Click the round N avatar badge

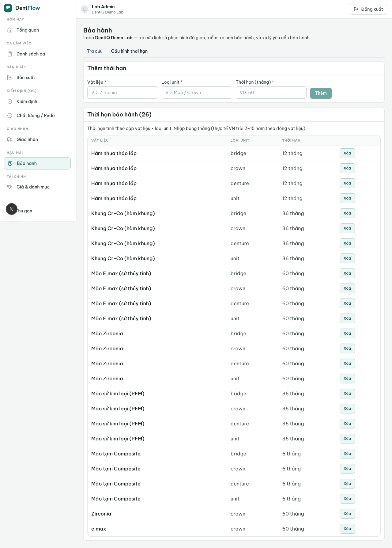pyautogui.click(x=12, y=209)
